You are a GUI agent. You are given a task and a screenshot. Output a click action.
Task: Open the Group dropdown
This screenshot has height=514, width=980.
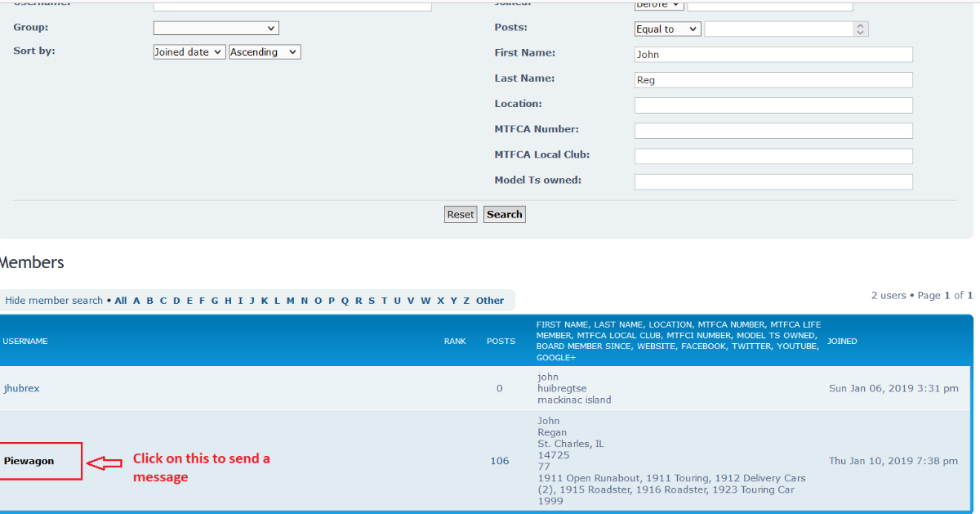point(216,29)
